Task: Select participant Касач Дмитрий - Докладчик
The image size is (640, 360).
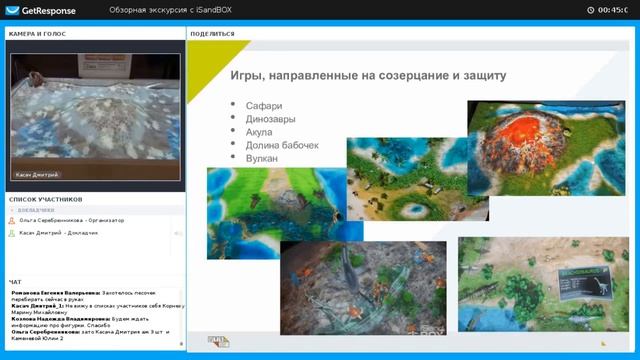Action: click(x=59, y=233)
